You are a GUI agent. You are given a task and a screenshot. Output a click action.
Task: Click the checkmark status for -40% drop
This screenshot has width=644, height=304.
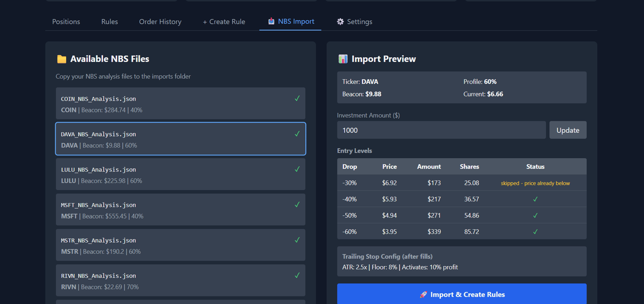pyautogui.click(x=535, y=199)
